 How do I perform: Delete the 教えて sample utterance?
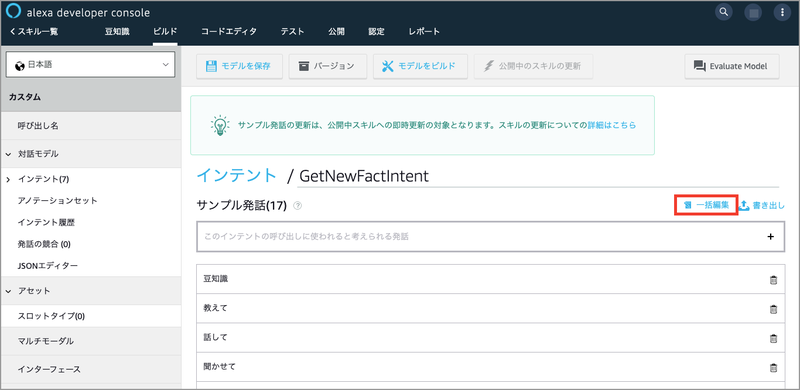[x=773, y=309]
